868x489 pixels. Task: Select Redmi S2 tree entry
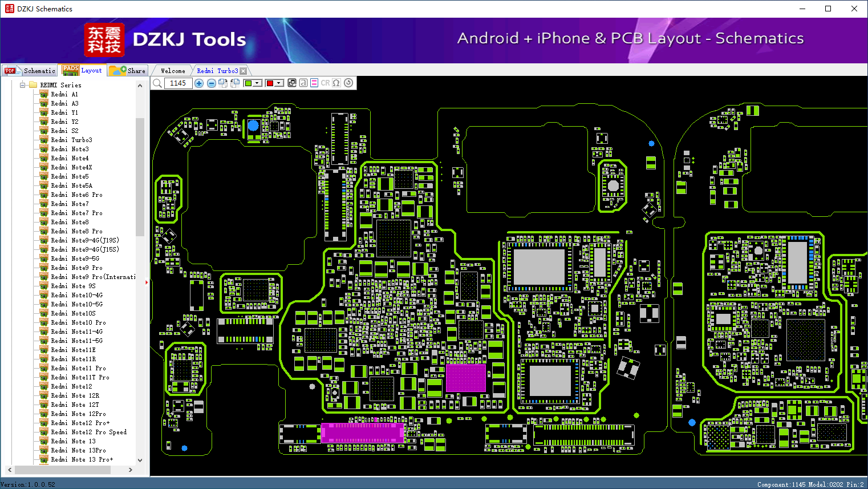point(64,131)
